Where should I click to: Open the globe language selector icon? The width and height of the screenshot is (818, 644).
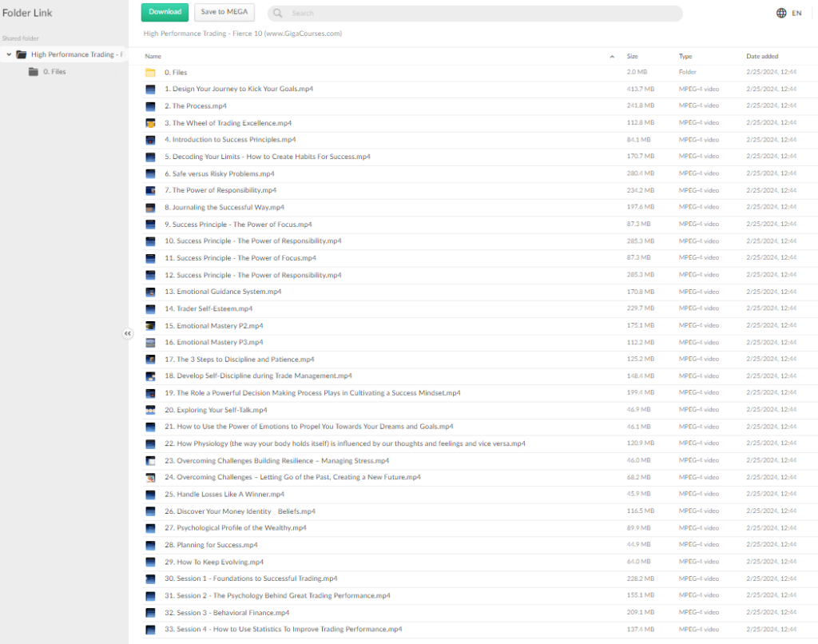coord(781,14)
